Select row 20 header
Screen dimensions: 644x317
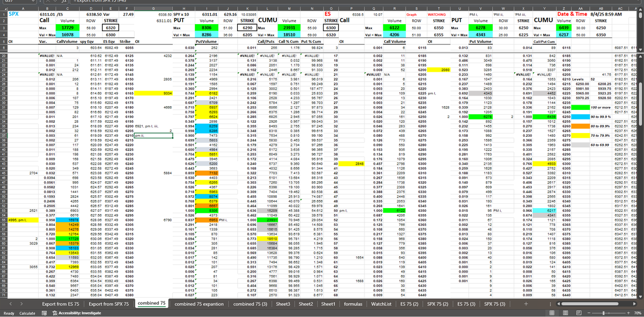[3, 55]
